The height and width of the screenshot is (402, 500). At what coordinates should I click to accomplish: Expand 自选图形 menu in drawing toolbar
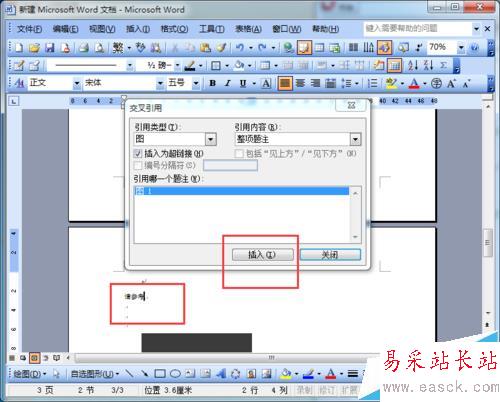coord(95,374)
